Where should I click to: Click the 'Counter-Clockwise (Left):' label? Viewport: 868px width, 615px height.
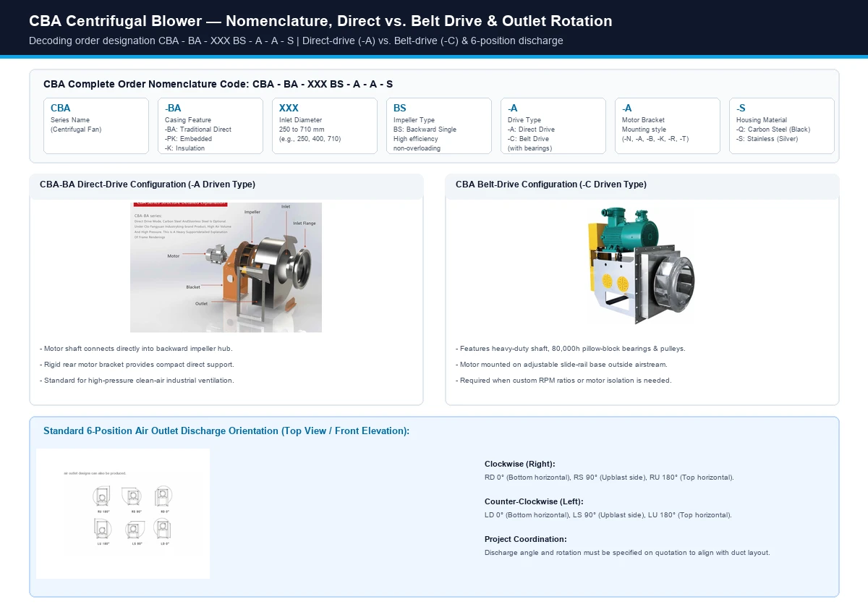[534, 501]
